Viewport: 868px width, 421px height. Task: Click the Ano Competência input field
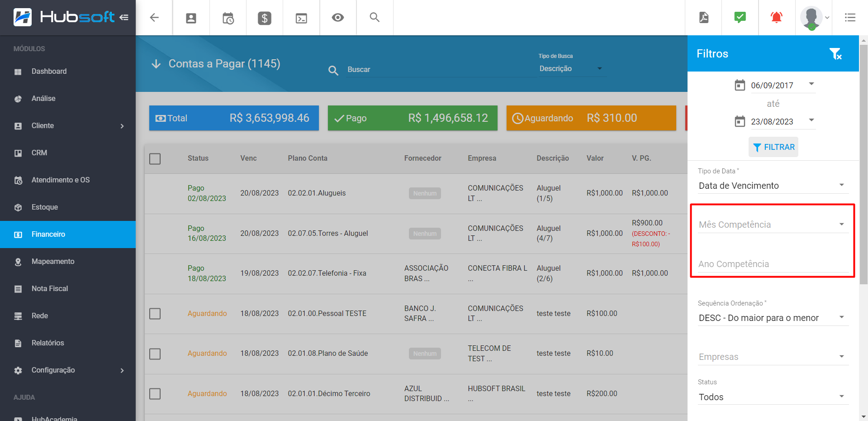click(x=773, y=264)
